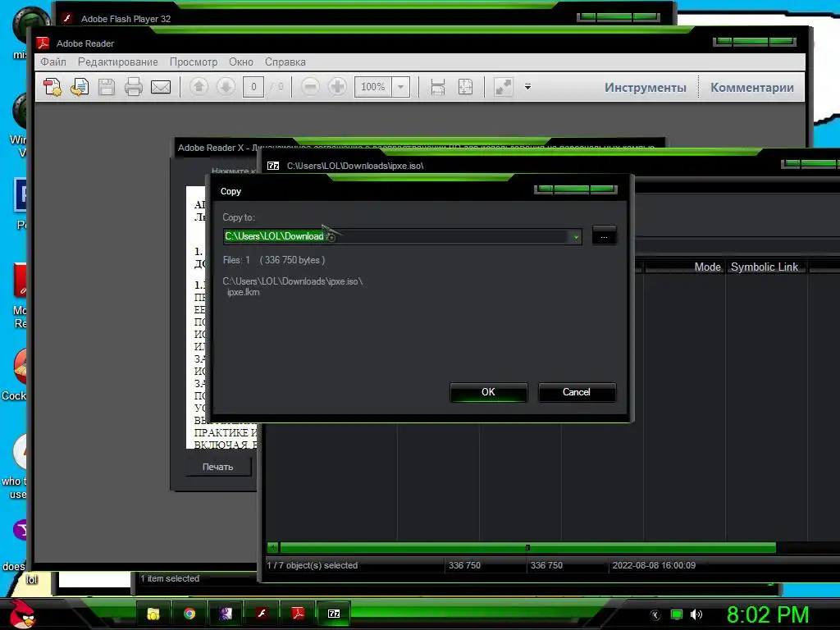Click the Flash Player taskbar icon

tap(262, 614)
